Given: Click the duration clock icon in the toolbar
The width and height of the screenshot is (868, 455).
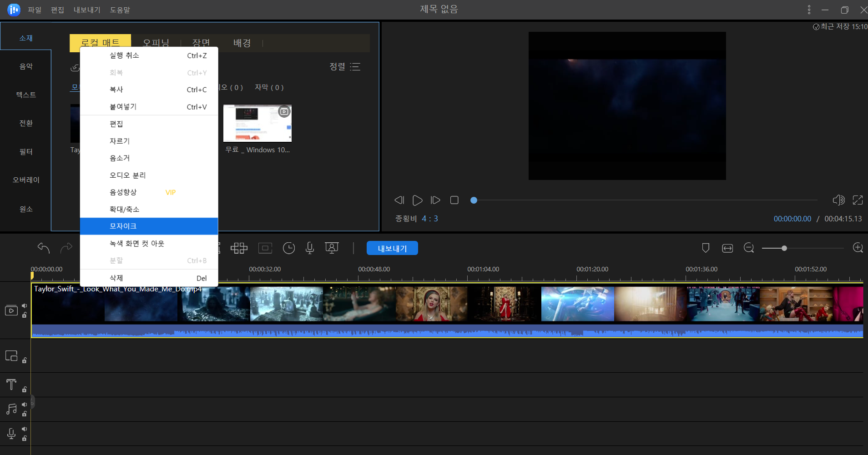Looking at the screenshot, I should (289, 248).
